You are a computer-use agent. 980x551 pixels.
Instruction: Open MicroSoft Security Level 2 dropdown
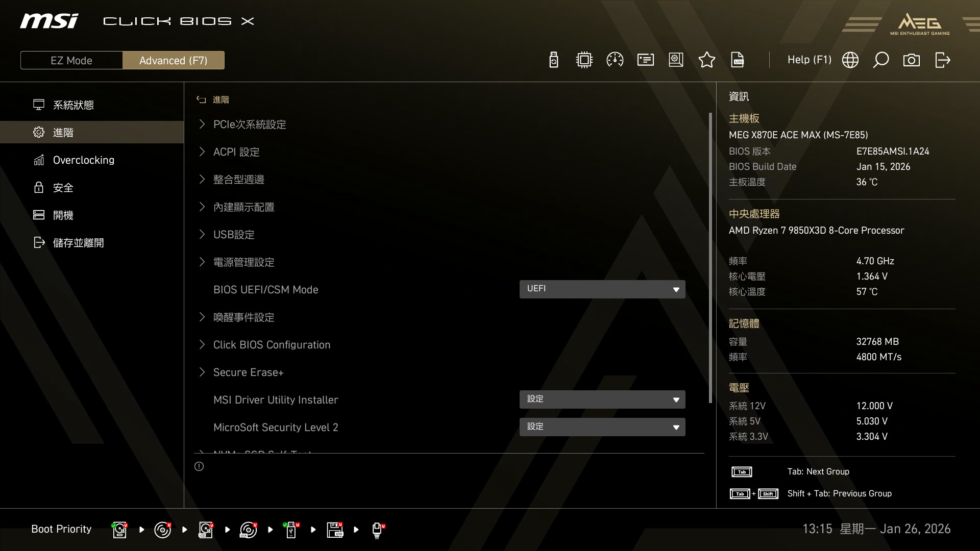click(x=602, y=427)
